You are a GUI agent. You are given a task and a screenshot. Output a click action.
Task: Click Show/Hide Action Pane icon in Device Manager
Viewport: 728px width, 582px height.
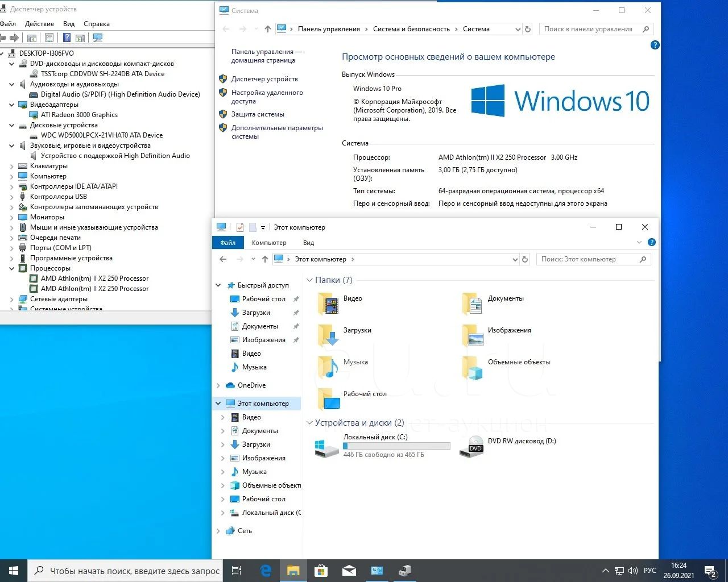point(80,38)
